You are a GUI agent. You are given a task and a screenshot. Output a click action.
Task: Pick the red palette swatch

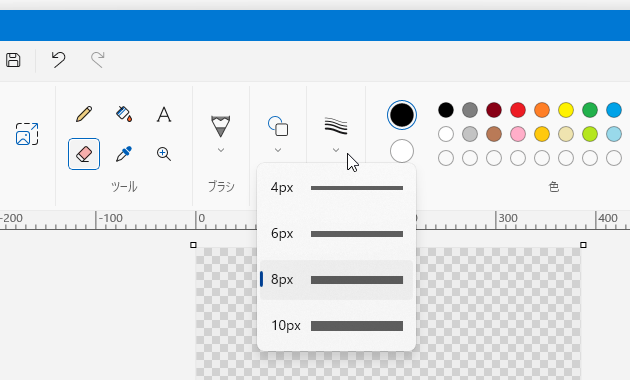pyautogui.click(x=518, y=110)
